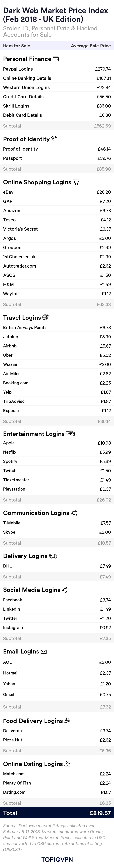Screen dimensions: 114x868
Task: Click the Total £819.57 bar
Action: (57, 813)
